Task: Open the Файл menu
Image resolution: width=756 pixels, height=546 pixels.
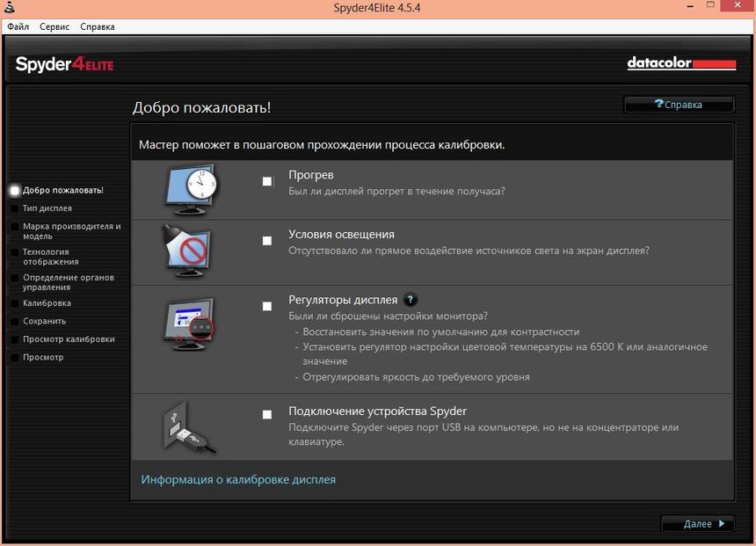Action: point(17,26)
